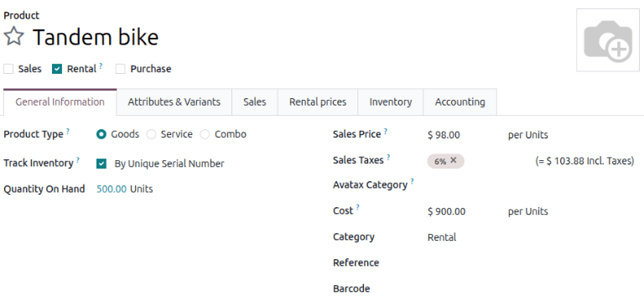The height and width of the screenshot is (302, 644).
Task: Enable the Sales checkbox
Action: pyautogui.click(x=8, y=69)
